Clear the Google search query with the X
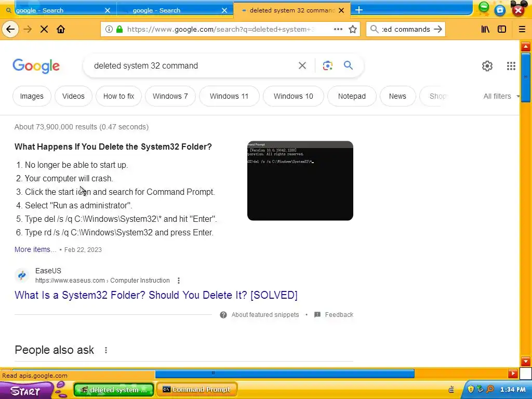The width and height of the screenshot is (532, 399). tap(302, 65)
